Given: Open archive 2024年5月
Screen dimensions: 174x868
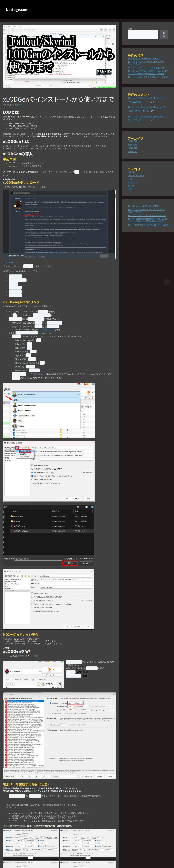Looking at the screenshot, I should click(x=132, y=148).
